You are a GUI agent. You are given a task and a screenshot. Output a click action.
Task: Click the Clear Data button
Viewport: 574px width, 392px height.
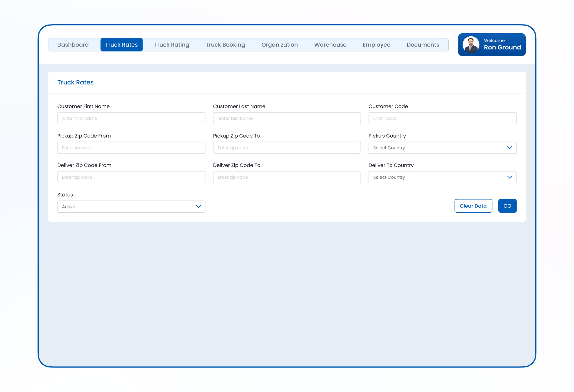click(x=473, y=206)
